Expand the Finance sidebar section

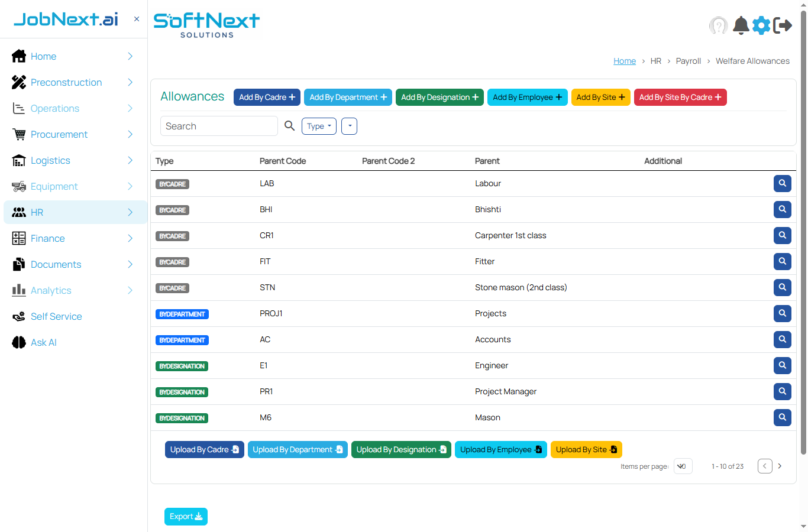coord(75,238)
